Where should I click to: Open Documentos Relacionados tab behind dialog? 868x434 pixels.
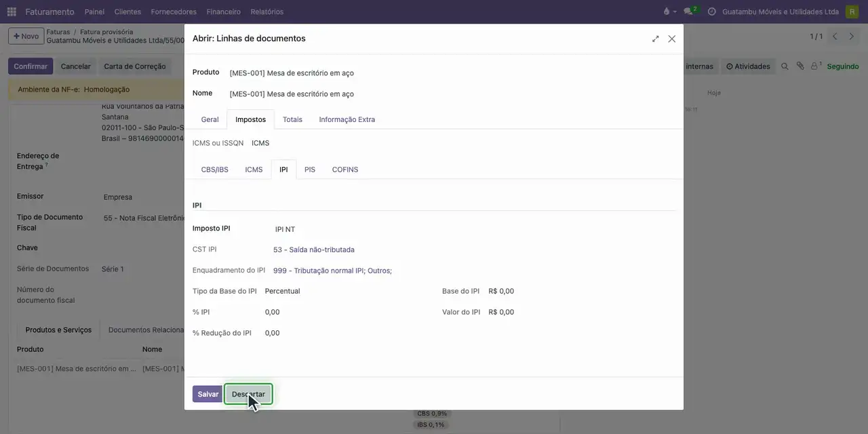click(x=146, y=330)
